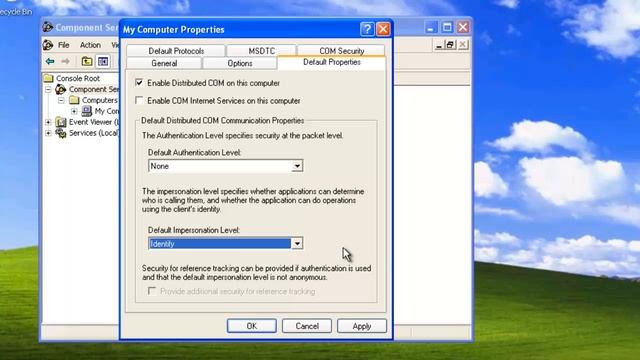
Task: Minimize the inner MMC child window
Action: click(439, 45)
